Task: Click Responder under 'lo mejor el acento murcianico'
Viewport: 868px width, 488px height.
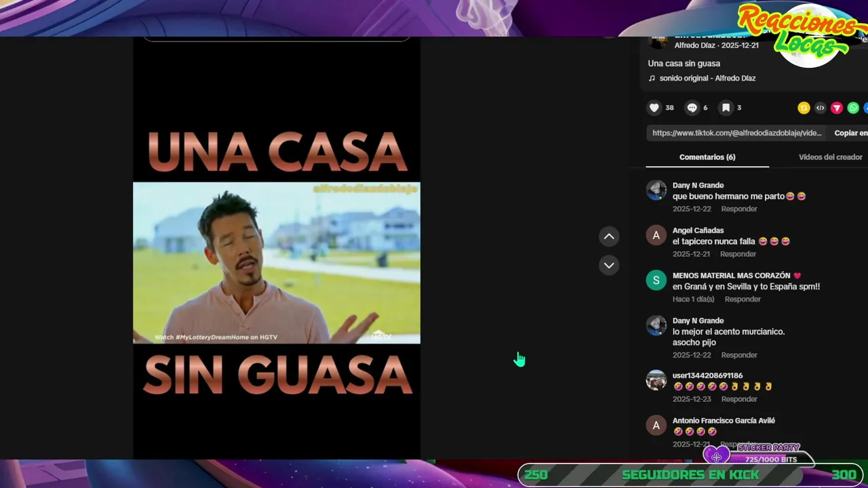Action: click(x=739, y=355)
